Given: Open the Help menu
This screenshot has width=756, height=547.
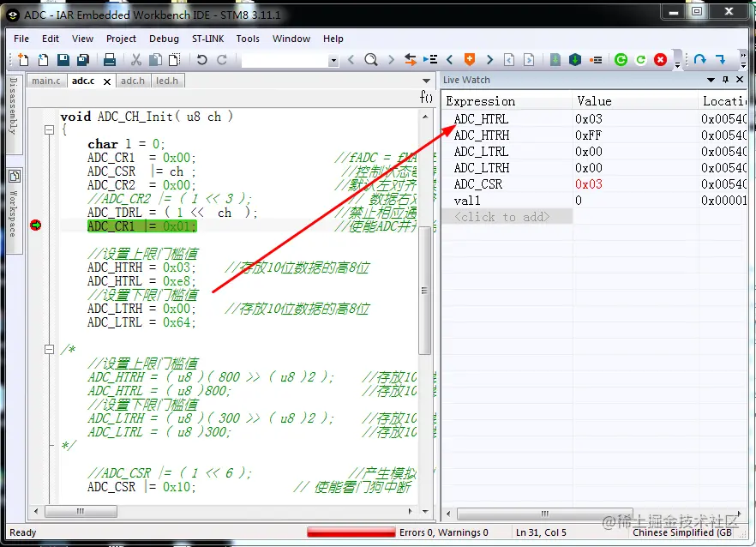Looking at the screenshot, I should (333, 39).
